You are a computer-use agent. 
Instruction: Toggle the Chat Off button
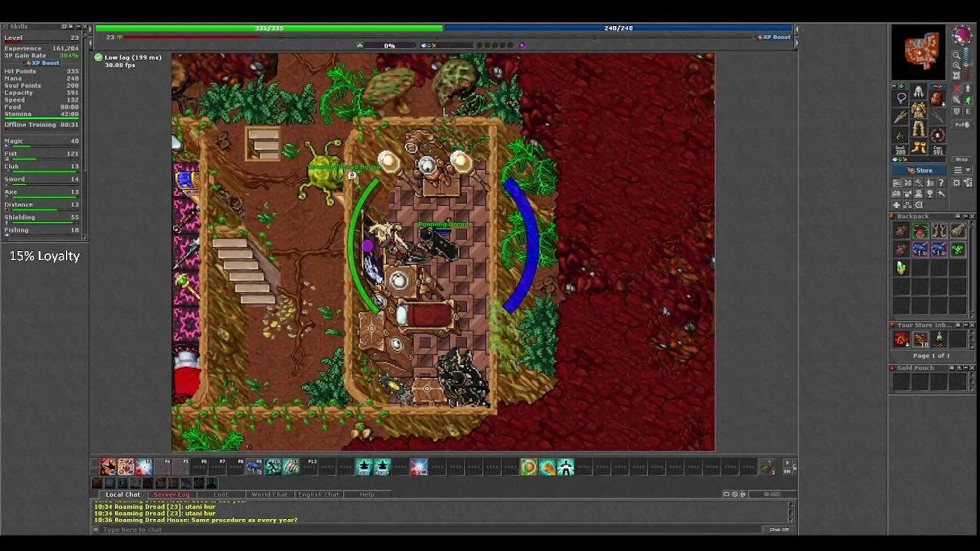pyautogui.click(x=779, y=529)
